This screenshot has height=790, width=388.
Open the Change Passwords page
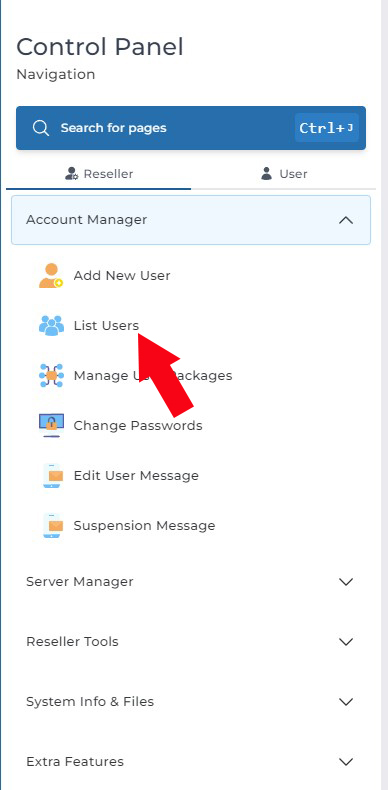pos(138,426)
